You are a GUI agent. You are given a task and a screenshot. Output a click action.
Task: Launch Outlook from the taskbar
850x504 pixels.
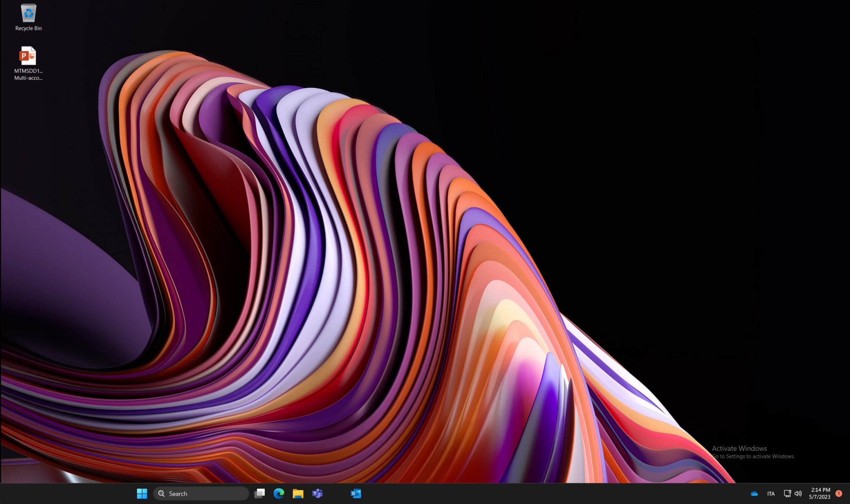(x=355, y=494)
